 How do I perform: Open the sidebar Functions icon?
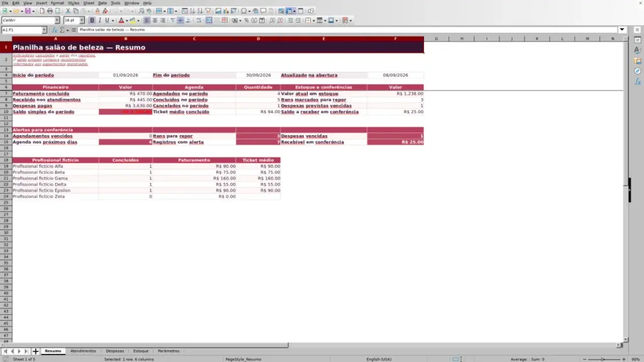(638, 82)
